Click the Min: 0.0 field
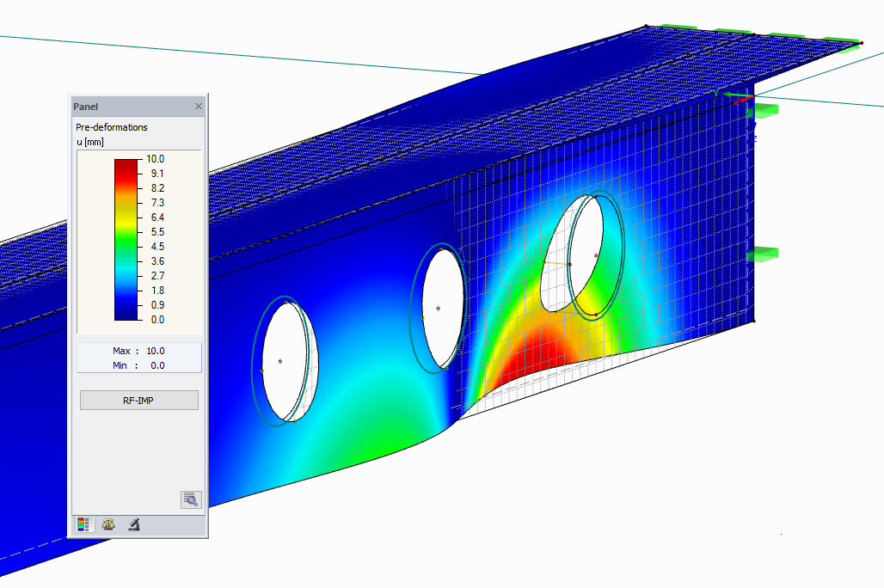884x588 pixels. [x=138, y=365]
